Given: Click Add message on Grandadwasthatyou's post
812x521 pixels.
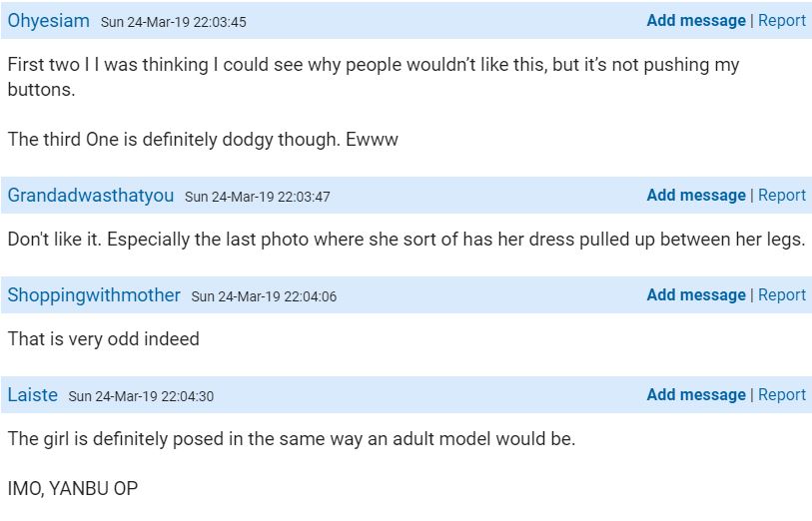Looking at the screenshot, I should 695,196.
